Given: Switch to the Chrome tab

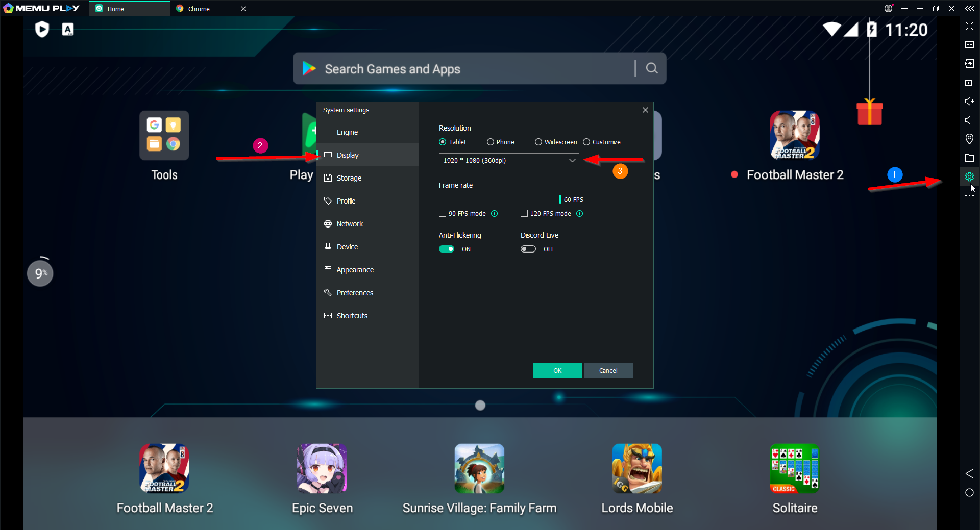Looking at the screenshot, I should [x=199, y=9].
